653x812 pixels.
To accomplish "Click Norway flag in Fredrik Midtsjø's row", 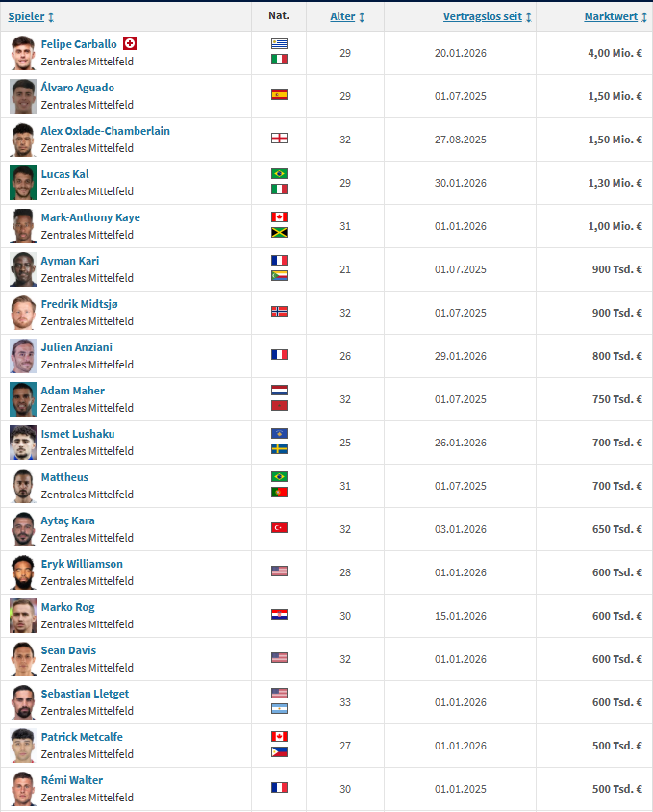I will (279, 312).
